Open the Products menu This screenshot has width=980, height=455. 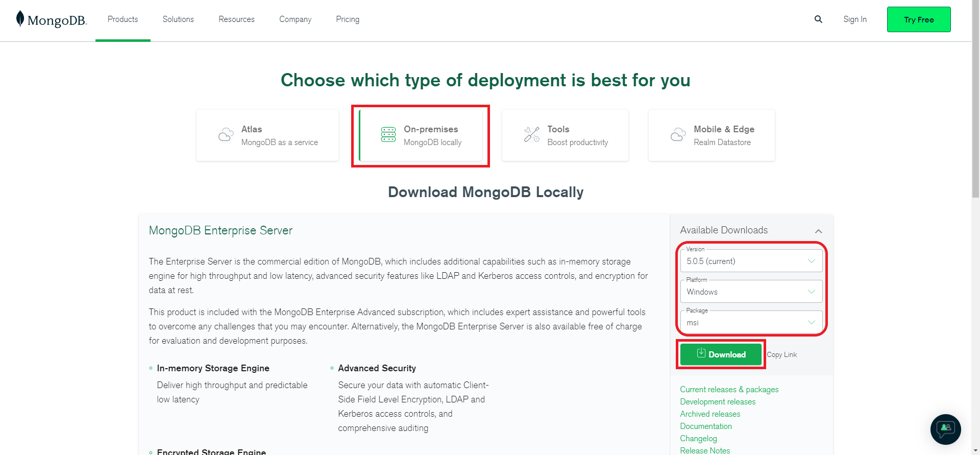pyautogui.click(x=123, y=19)
